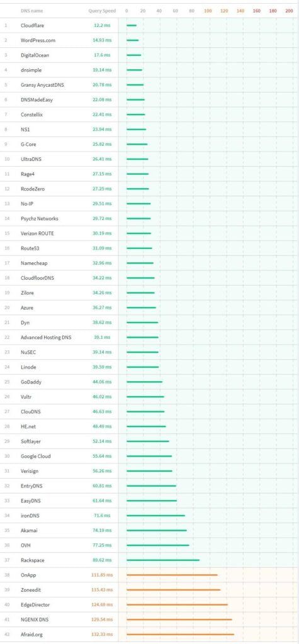Click the orange bar for OnApp
The width and height of the screenshot is (299, 644).
pyautogui.click(x=172, y=575)
